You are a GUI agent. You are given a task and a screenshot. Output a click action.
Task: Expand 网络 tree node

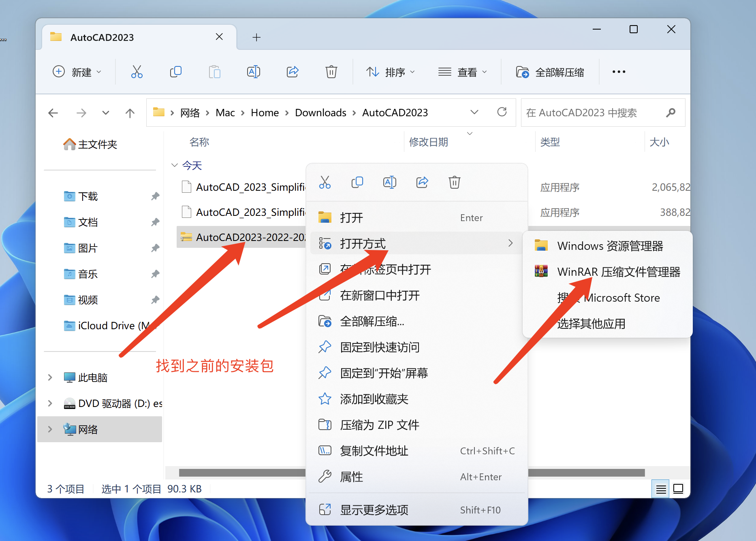(x=50, y=429)
